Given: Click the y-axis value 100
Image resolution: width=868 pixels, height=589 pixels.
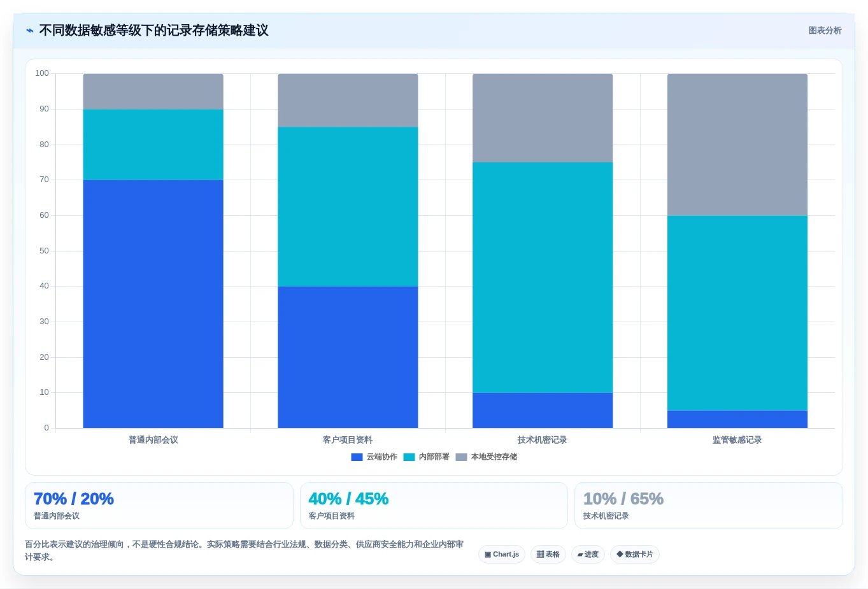Looking at the screenshot, I should tap(42, 73).
